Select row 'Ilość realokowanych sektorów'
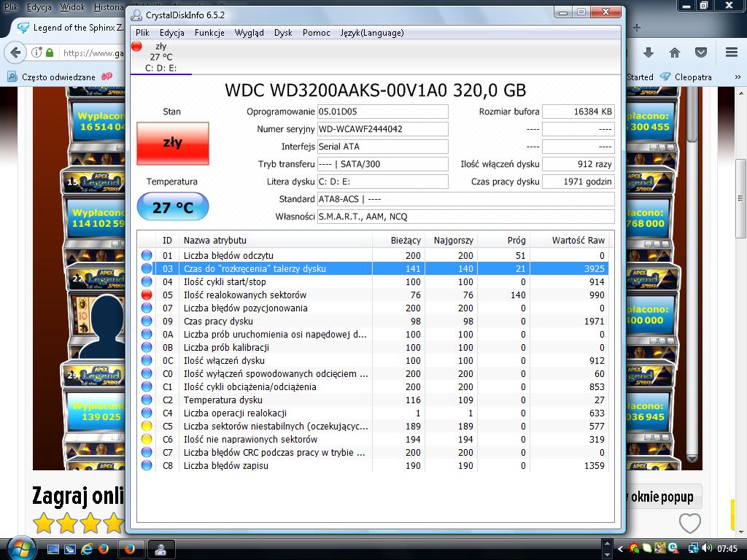Screen dimensions: 747x560 point(373,295)
